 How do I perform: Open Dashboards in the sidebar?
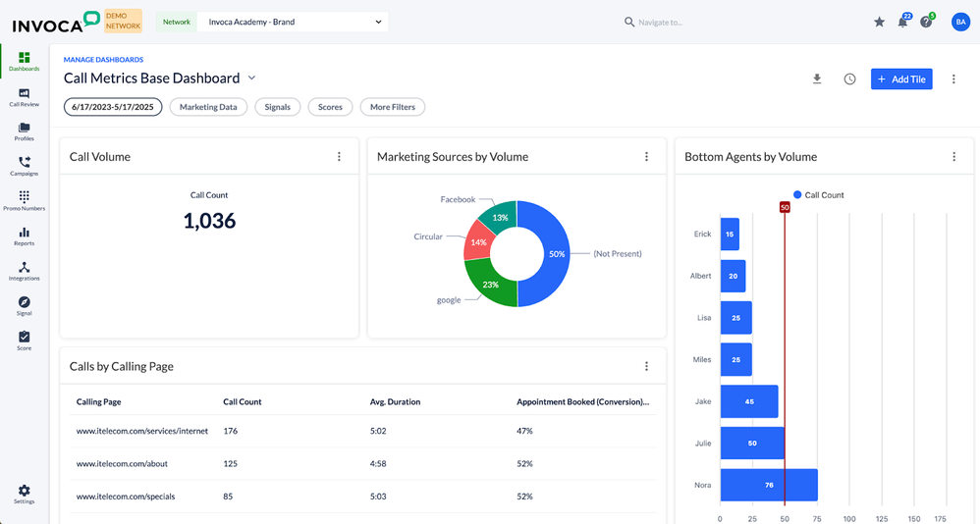pos(24,61)
